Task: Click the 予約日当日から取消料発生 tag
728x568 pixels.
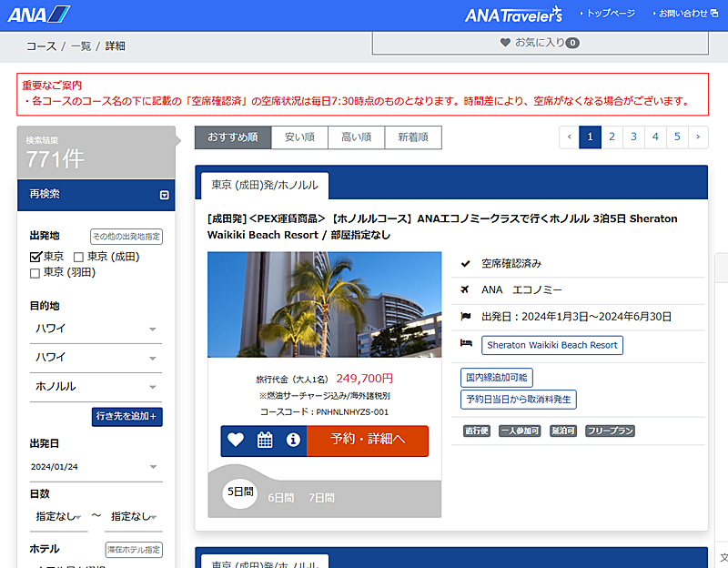Action: pyautogui.click(x=518, y=400)
